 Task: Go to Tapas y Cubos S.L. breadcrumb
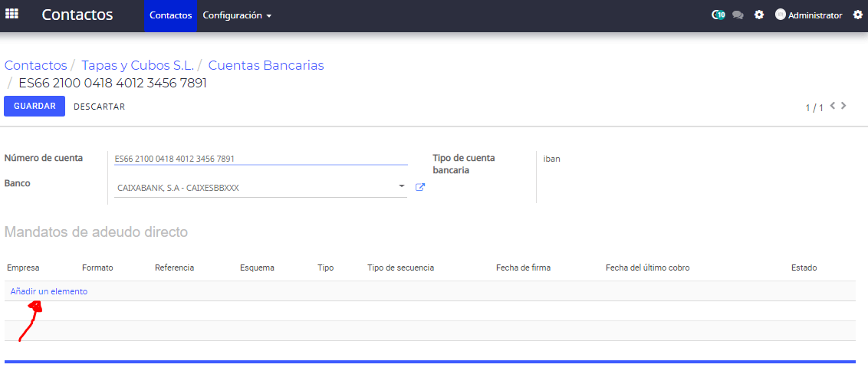click(138, 65)
